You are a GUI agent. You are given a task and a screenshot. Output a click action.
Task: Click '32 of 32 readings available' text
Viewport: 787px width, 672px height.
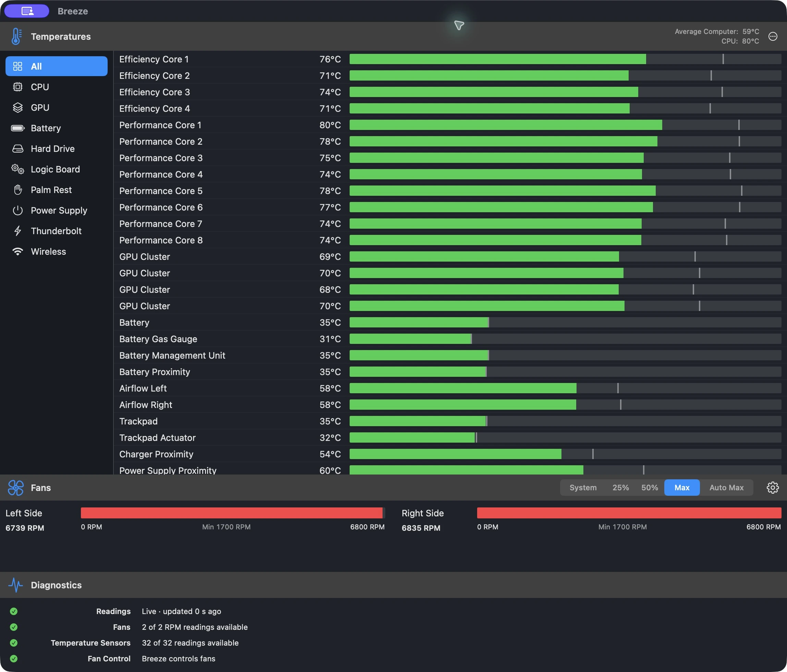click(190, 643)
